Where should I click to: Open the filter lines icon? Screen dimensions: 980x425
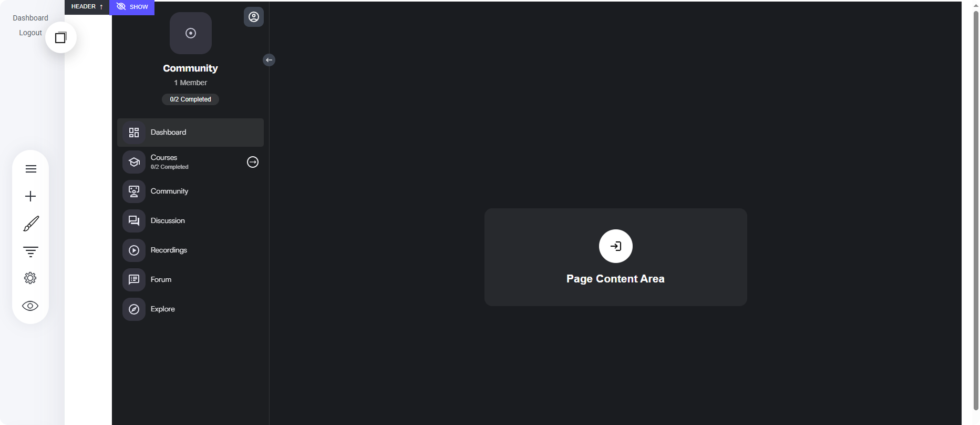click(30, 251)
